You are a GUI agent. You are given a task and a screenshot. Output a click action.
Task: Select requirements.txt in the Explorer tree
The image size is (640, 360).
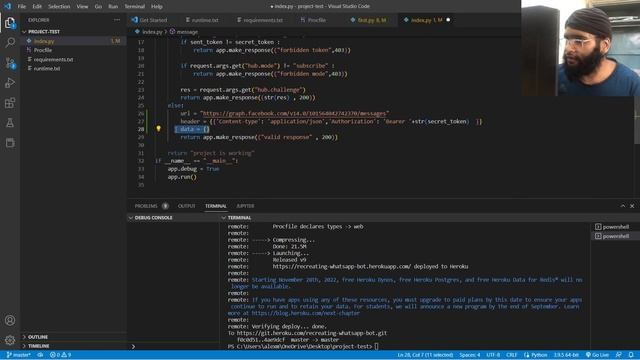[73, 59]
